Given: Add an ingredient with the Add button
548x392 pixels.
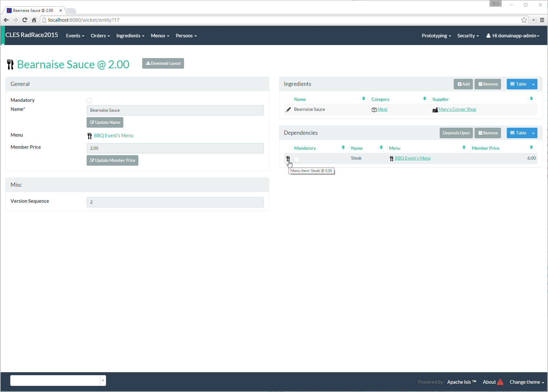Looking at the screenshot, I should [x=463, y=84].
